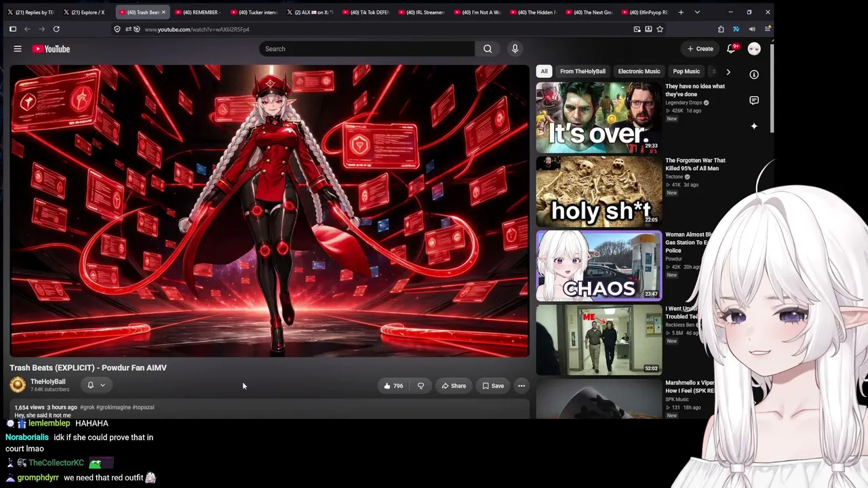Click TheCollectorKC username in chat
This screenshot has width=868, height=488.
click(x=56, y=463)
